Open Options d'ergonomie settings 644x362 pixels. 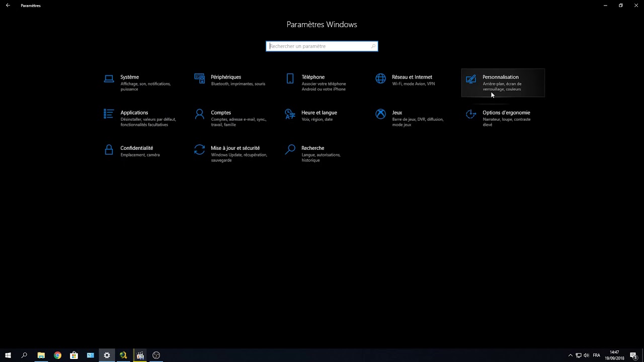tap(503, 118)
